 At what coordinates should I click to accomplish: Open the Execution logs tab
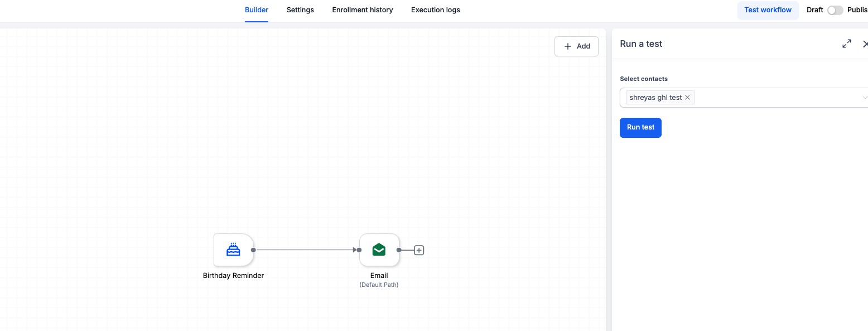click(x=436, y=10)
